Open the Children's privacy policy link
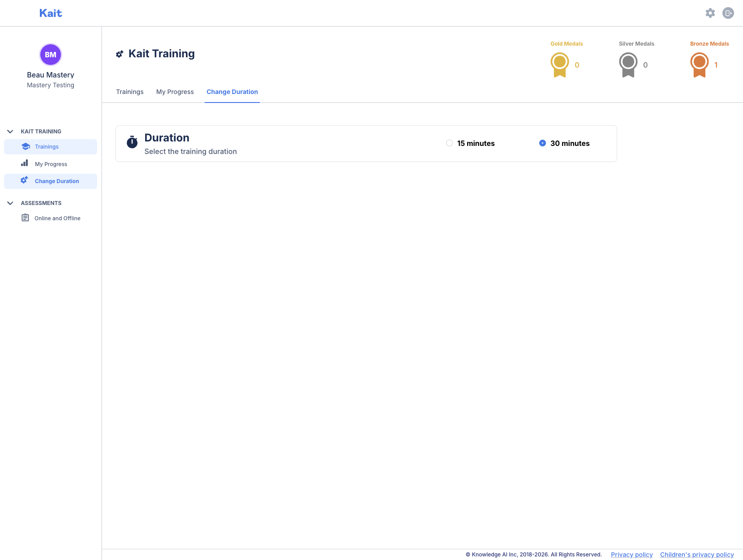 pos(697,555)
